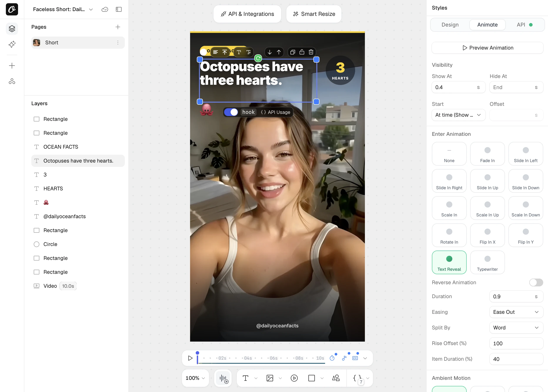
Task: Click the plus add icon in left sidebar
Action: click(12, 66)
